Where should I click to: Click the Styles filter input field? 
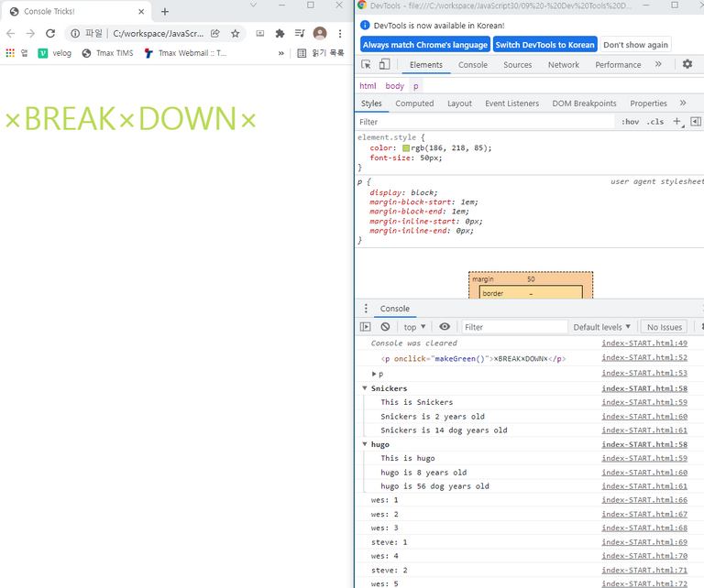(x=485, y=122)
